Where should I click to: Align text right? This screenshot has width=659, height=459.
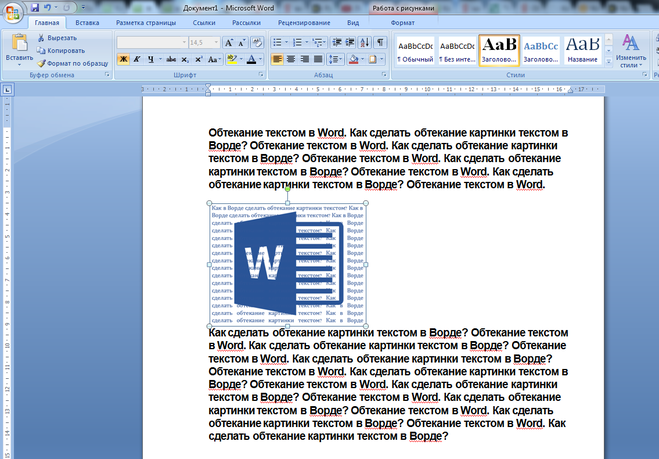tap(304, 59)
